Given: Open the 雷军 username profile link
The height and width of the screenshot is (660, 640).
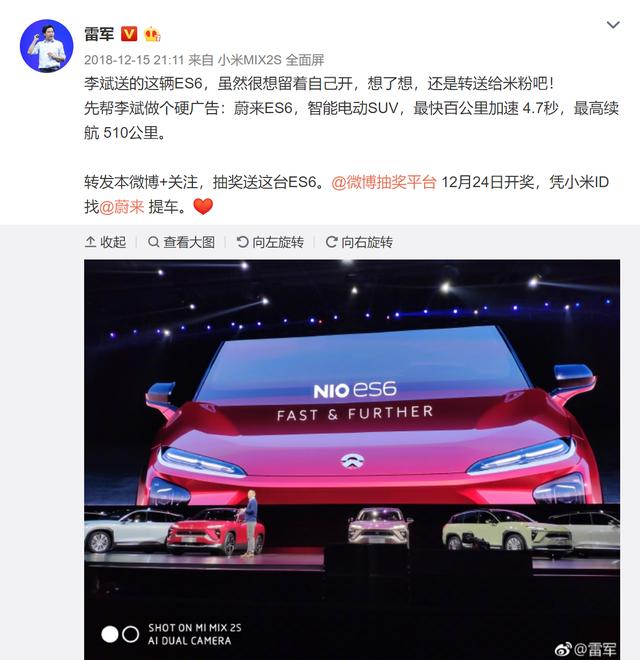Looking at the screenshot, I should click(x=99, y=34).
